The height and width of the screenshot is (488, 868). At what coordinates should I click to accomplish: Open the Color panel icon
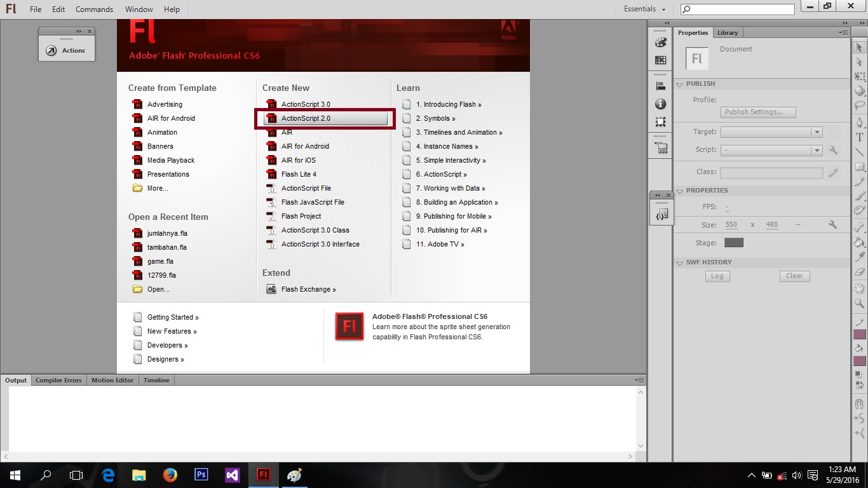pos(660,42)
